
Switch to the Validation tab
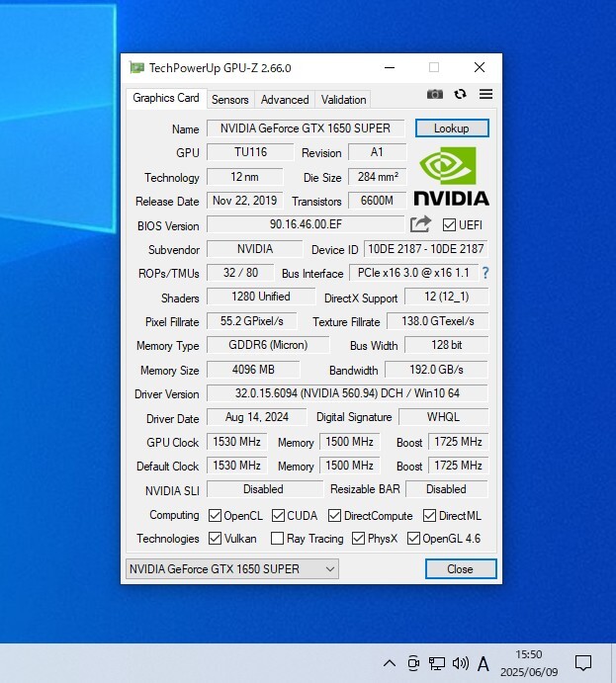343,100
